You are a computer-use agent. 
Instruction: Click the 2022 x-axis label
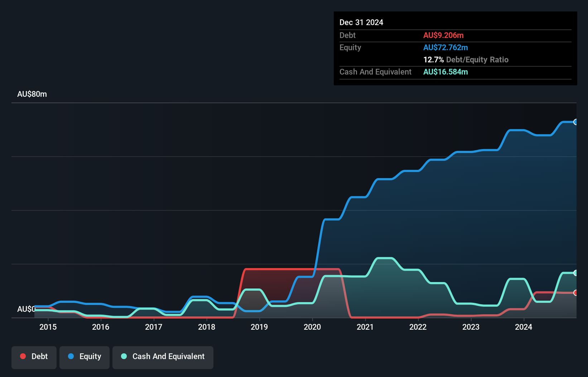[x=418, y=327]
